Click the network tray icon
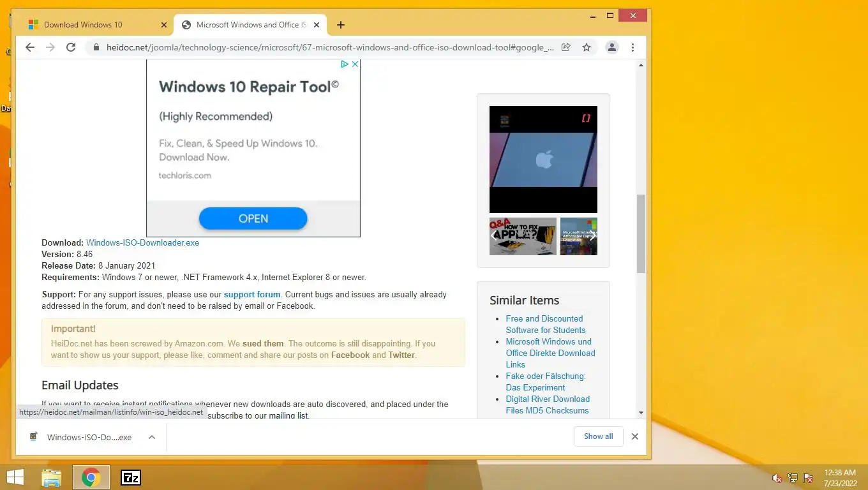This screenshot has width=868, height=490. click(x=793, y=478)
